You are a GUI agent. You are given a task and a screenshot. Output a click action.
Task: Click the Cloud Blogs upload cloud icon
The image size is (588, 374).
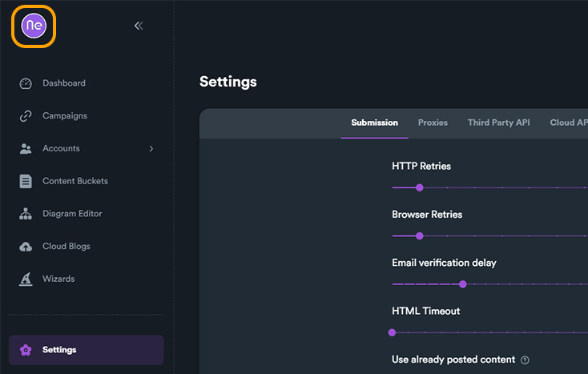click(x=26, y=246)
